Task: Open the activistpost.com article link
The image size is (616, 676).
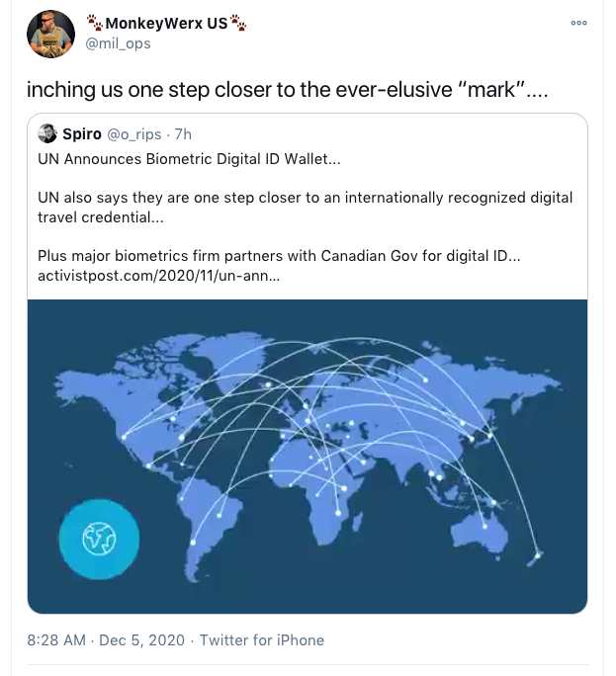Action: coord(158,275)
